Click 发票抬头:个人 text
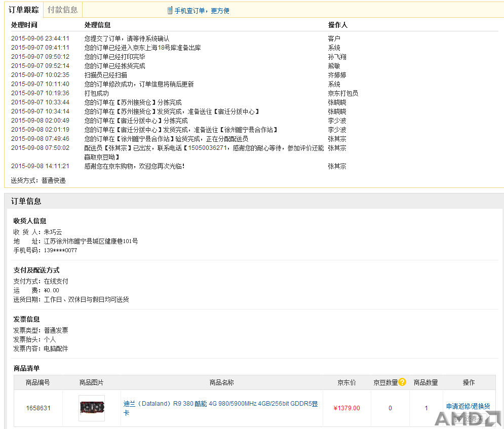 35,339
